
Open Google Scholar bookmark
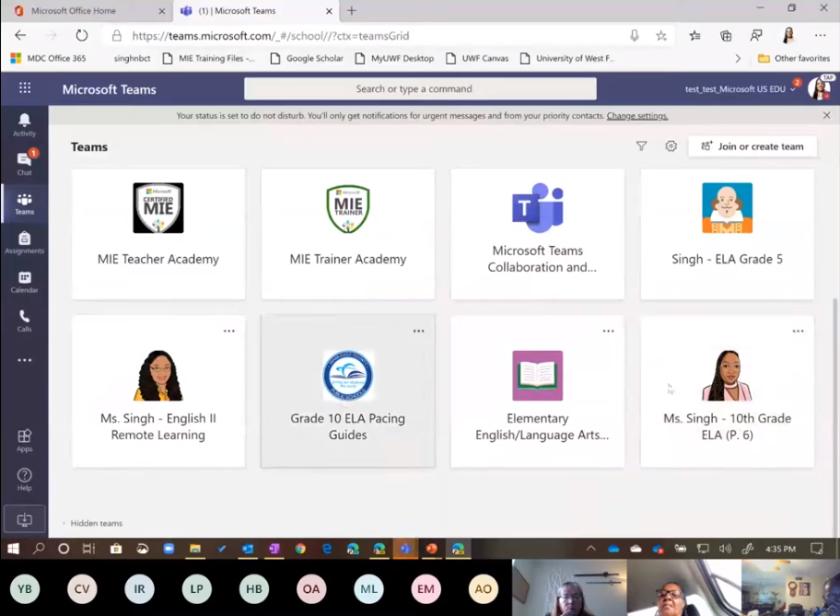point(307,58)
